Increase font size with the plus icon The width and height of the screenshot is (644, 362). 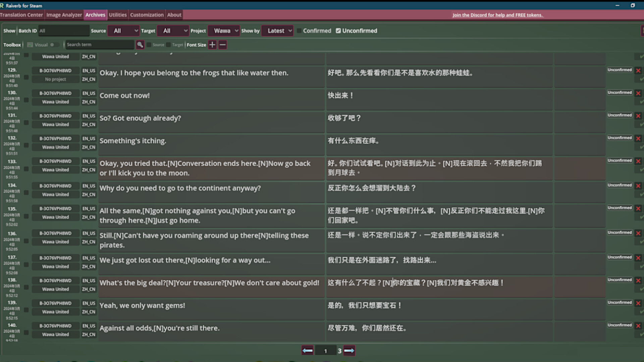(x=212, y=45)
